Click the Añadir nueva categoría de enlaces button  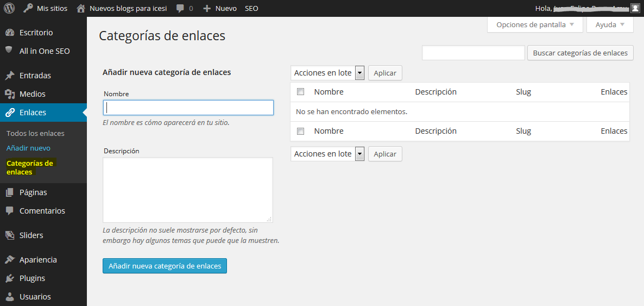click(165, 266)
